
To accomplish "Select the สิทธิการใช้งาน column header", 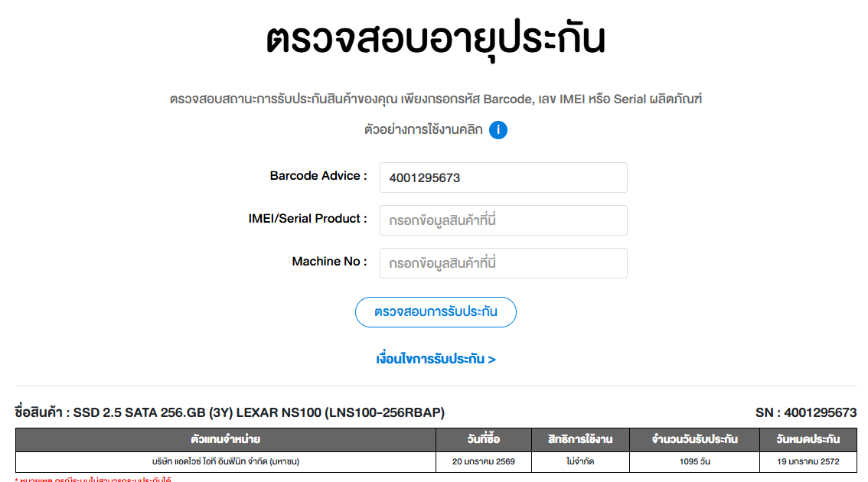I will [x=580, y=440].
